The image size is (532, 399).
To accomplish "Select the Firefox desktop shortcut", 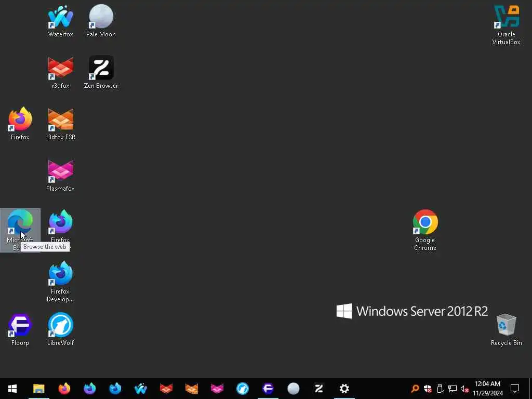I will click(x=20, y=124).
